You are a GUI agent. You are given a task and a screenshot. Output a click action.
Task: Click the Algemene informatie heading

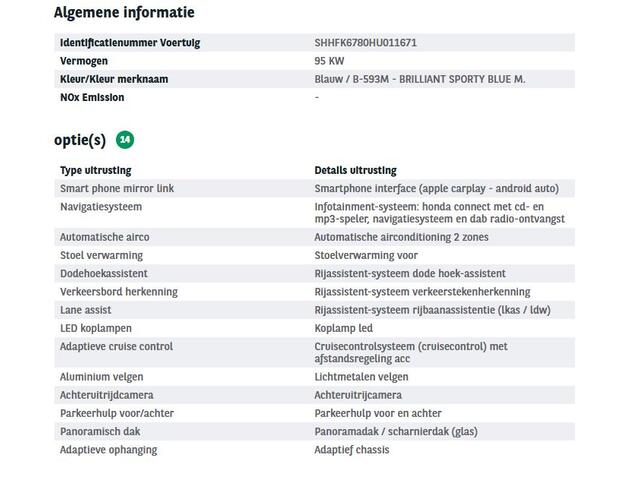(124, 12)
